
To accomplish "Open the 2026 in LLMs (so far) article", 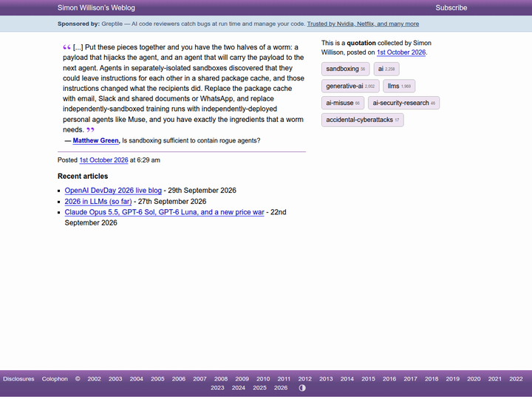I will [x=98, y=202].
